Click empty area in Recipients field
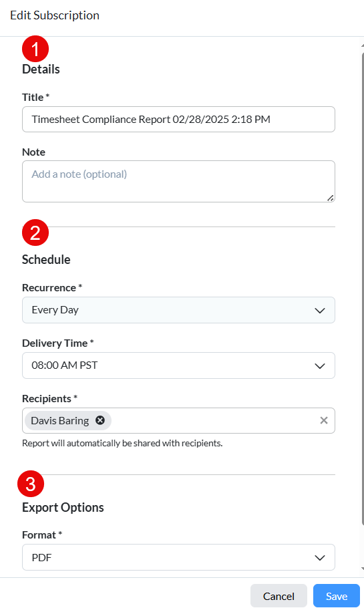 213,420
